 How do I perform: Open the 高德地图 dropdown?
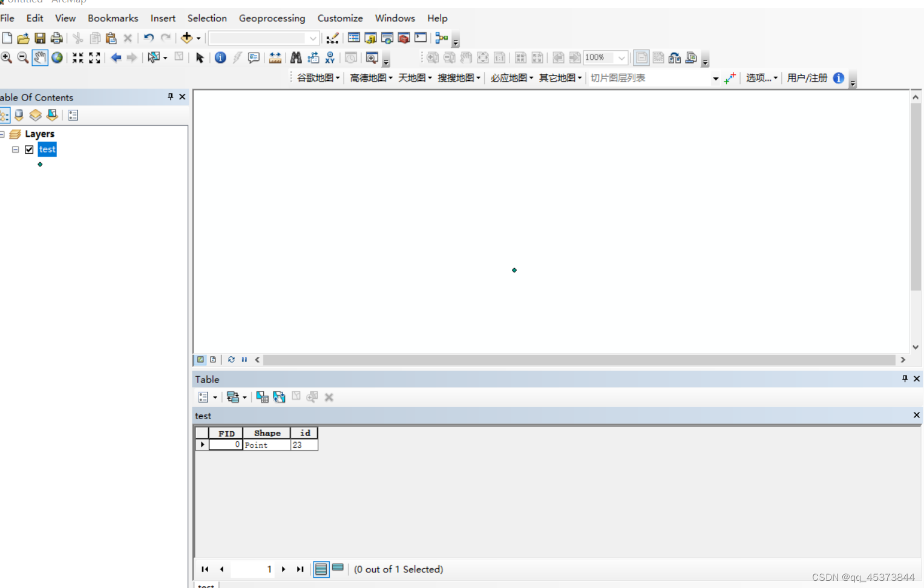371,78
